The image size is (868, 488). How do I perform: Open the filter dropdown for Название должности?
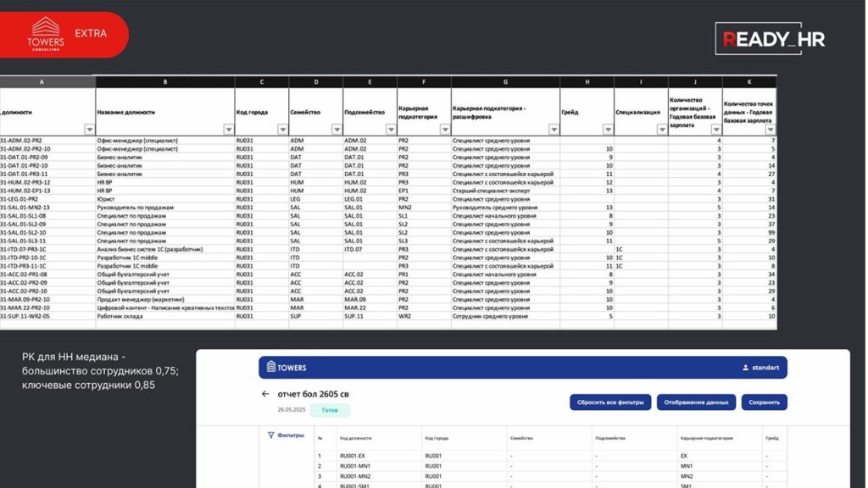point(228,130)
